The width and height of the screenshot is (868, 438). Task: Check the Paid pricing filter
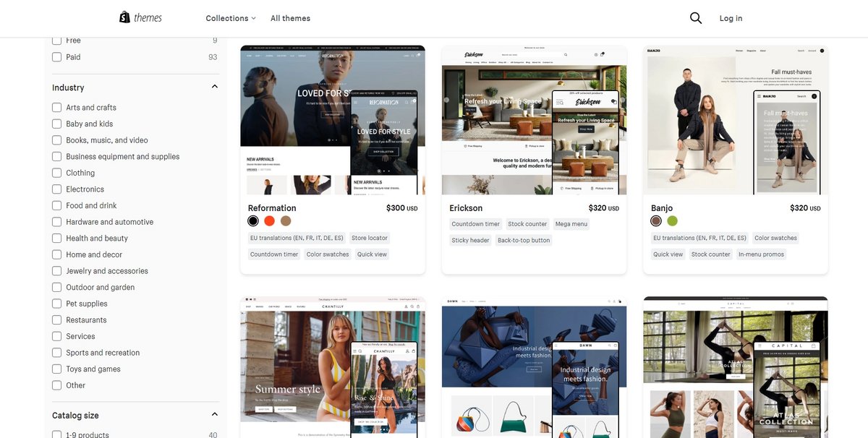[x=56, y=56]
